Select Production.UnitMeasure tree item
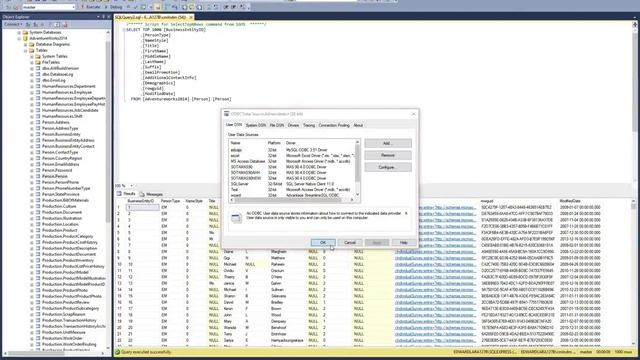 [x=64, y=332]
